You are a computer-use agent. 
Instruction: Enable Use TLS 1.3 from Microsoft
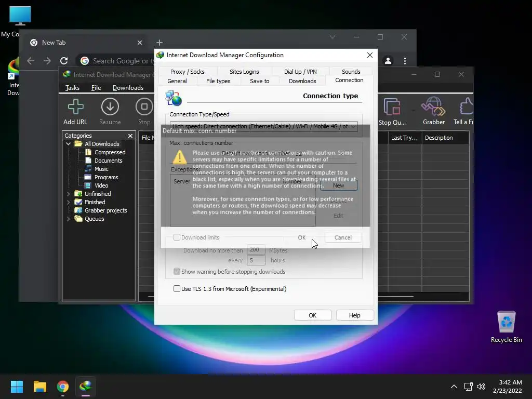pyautogui.click(x=177, y=289)
